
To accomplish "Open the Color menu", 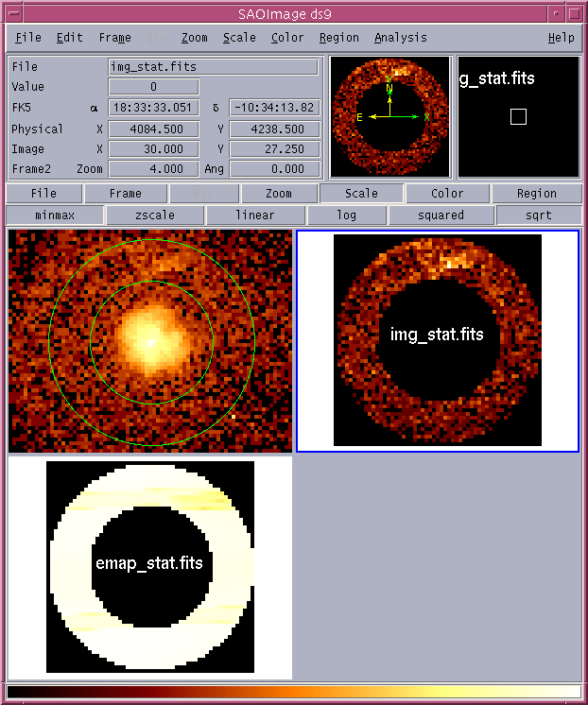I will [x=287, y=38].
